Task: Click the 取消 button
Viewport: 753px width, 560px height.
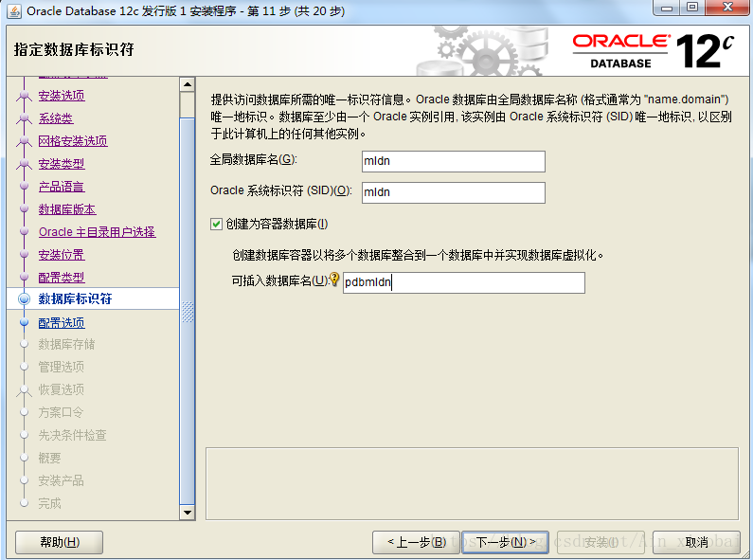Action: [x=696, y=542]
